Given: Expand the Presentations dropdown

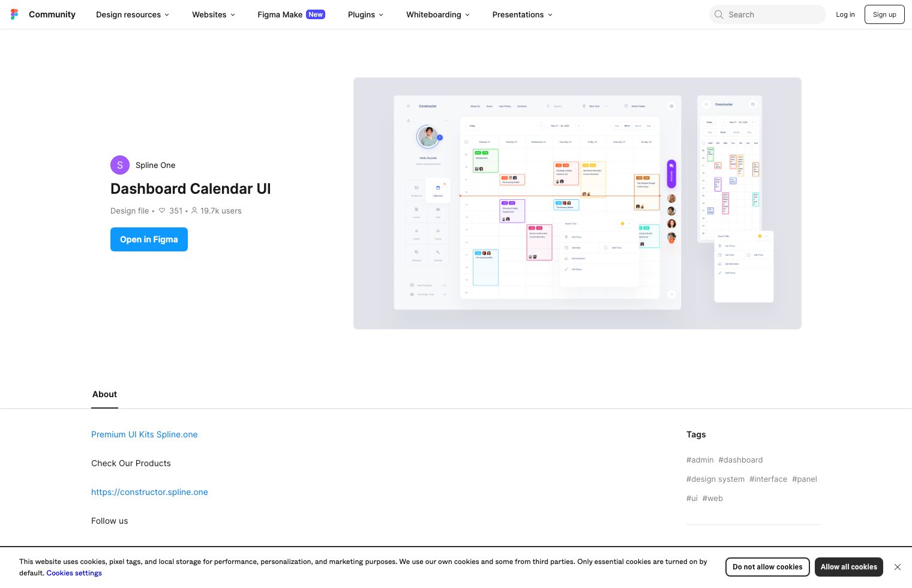Looking at the screenshot, I should coord(521,14).
